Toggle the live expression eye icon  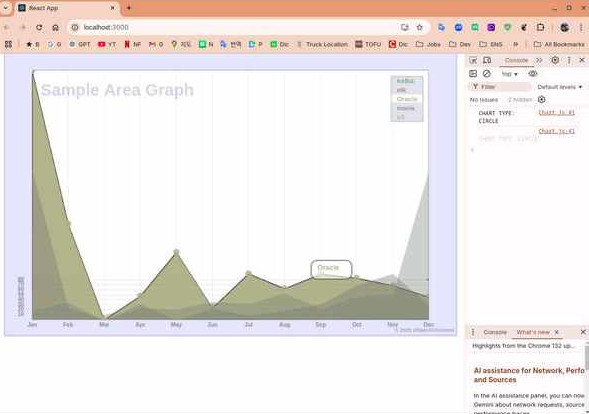point(533,74)
